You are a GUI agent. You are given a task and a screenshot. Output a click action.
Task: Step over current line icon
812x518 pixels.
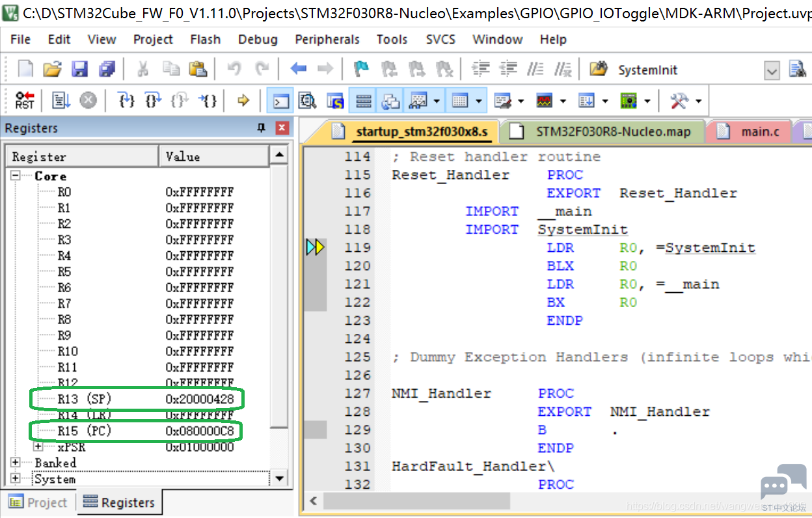(153, 100)
